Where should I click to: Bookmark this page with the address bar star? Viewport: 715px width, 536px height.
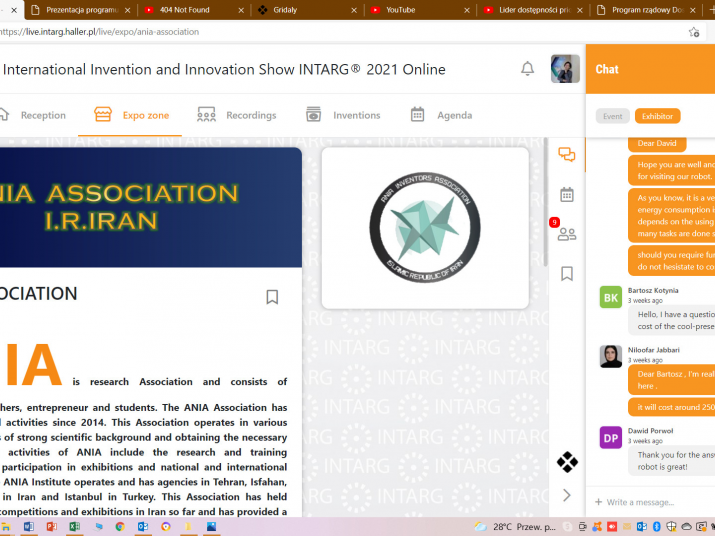click(x=694, y=32)
